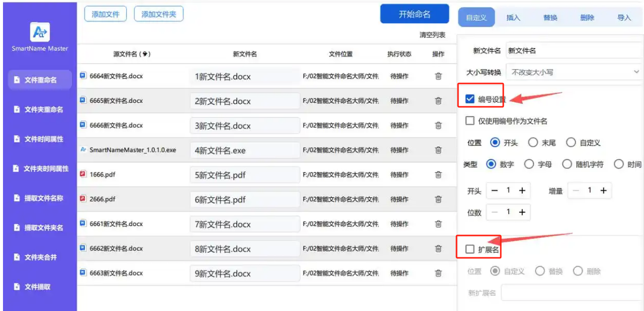Open 提取文件夹名 in the sidebar
This screenshot has width=644, height=311.
coord(40,228)
